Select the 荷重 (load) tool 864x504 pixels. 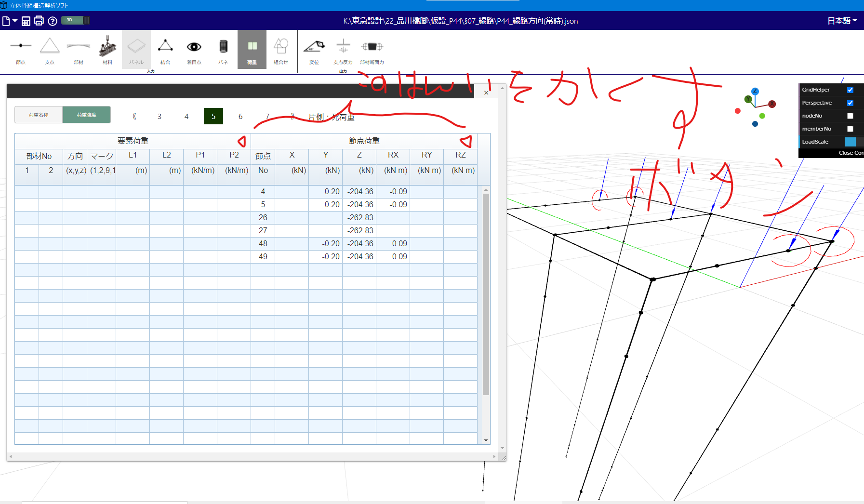click(252, 50)
